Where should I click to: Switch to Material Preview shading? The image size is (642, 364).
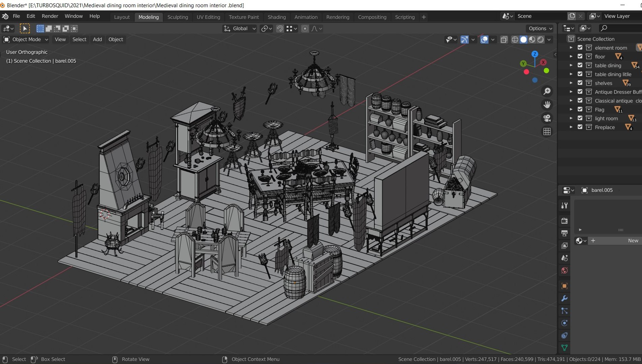[532, 39]
